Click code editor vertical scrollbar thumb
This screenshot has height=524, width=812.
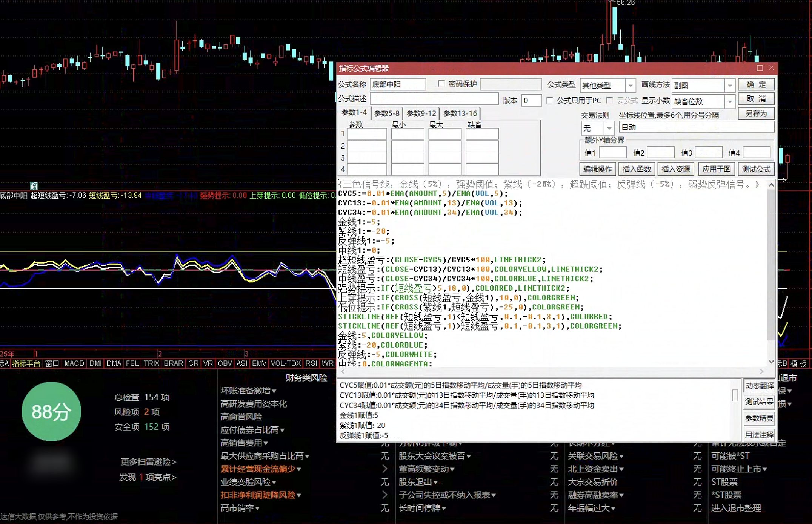click(x=771, y=264)
